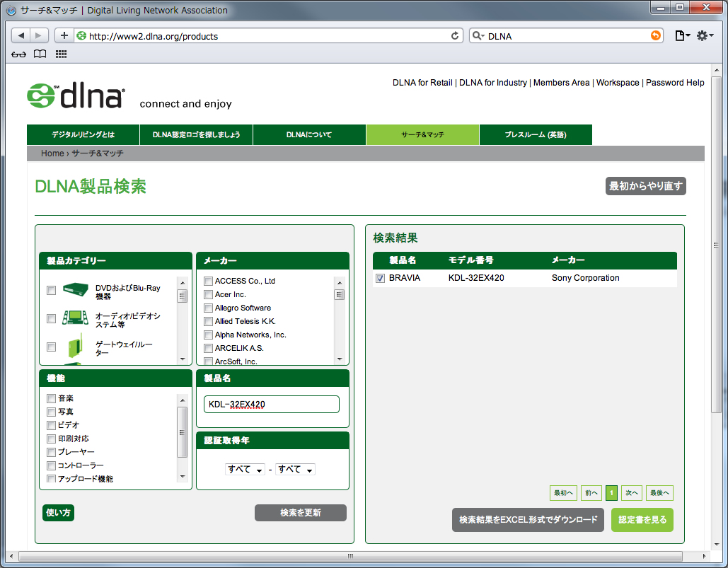Viewport: 728px width, 568px height.
Task: Click the DVD and Blu-Ray device icon
Action: click(x=75, y=289)
